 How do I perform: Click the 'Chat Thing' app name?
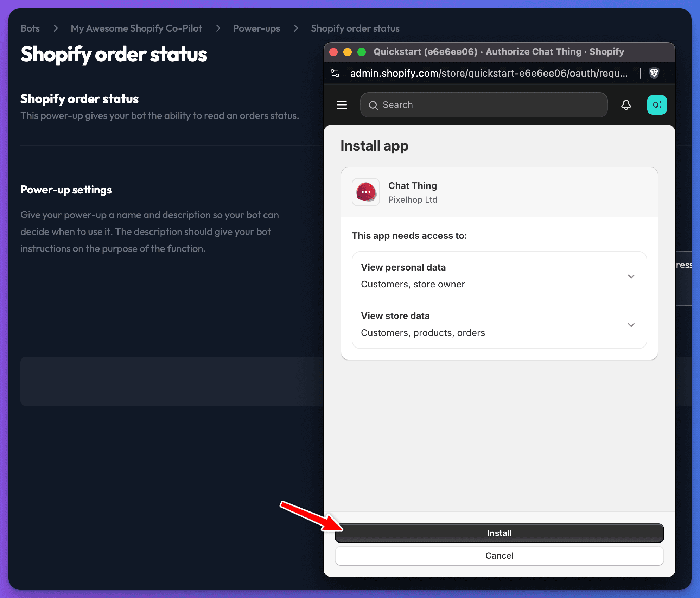412,185
